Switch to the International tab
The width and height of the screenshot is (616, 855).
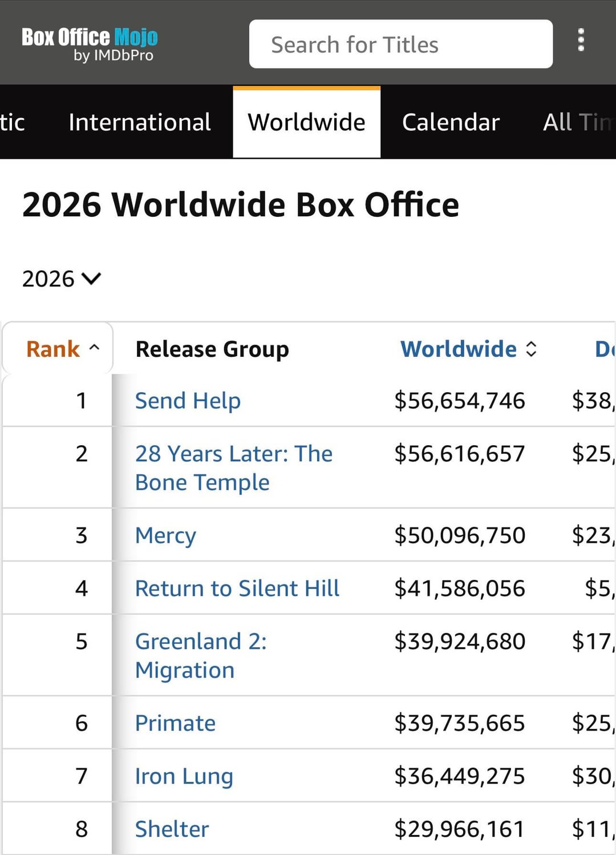coord(139,122)
